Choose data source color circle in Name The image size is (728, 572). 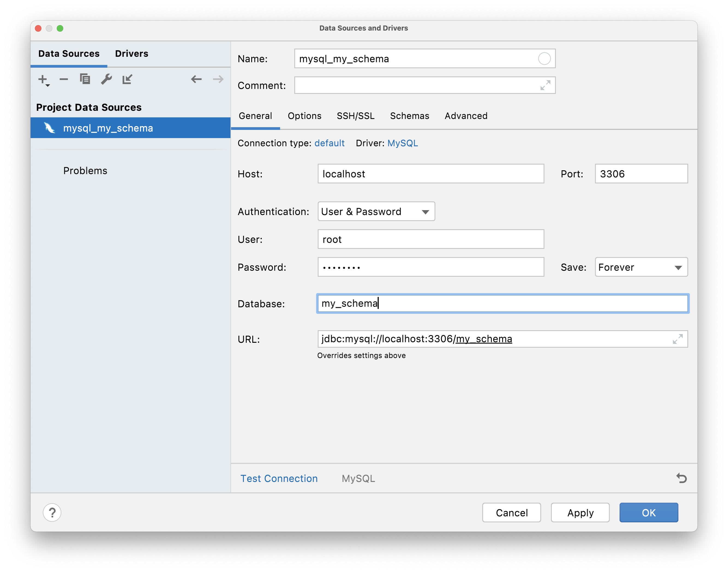(544, 59)
